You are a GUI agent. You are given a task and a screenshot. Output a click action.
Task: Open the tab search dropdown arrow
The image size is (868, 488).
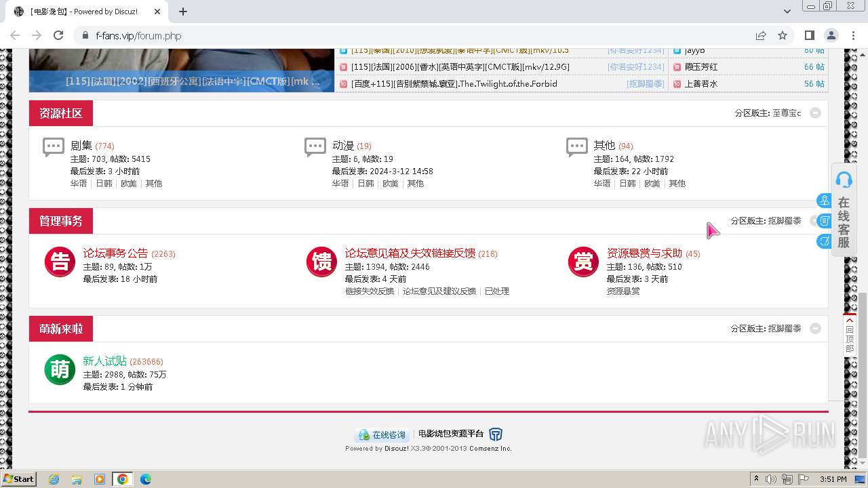[x=787, y=12]
